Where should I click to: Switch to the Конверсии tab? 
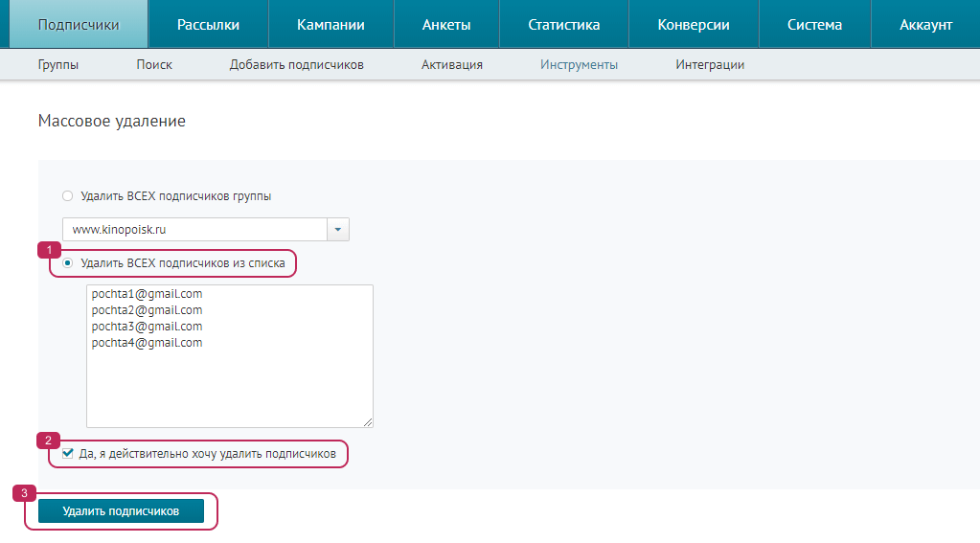[x=694, y=25]
